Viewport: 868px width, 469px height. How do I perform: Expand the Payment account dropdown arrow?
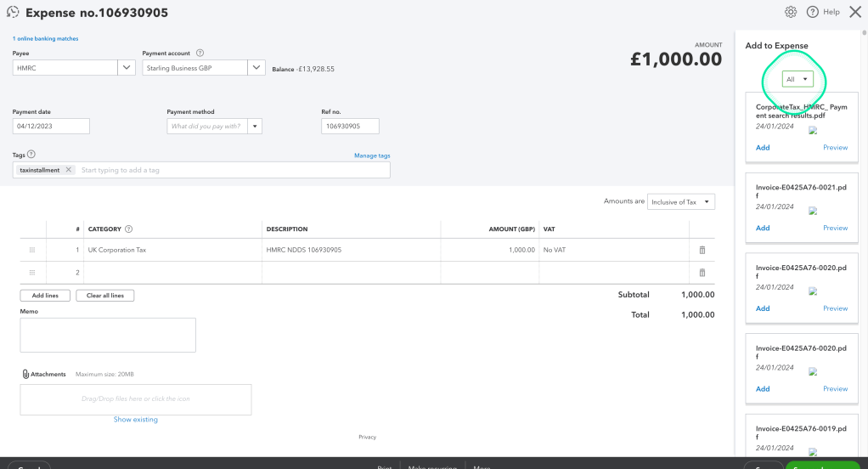point(256,68)
